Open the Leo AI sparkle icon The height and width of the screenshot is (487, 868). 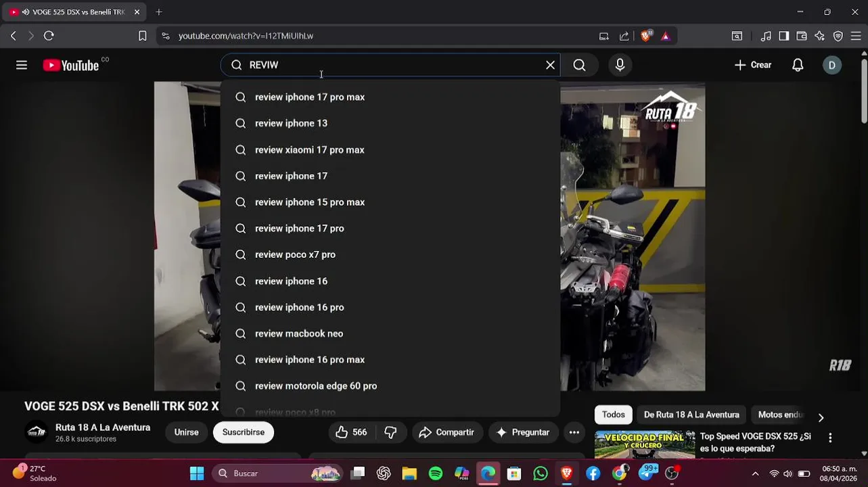coord(820,36)
